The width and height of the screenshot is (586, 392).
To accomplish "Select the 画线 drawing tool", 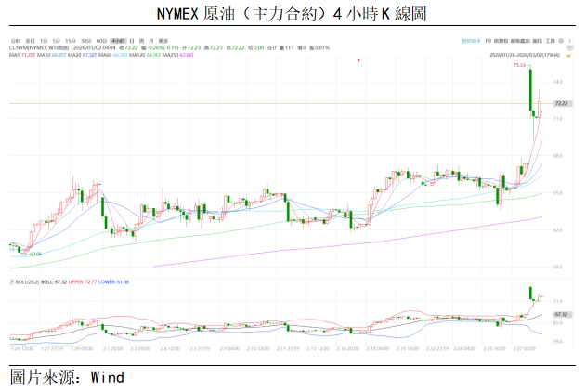I will (537, 41).
